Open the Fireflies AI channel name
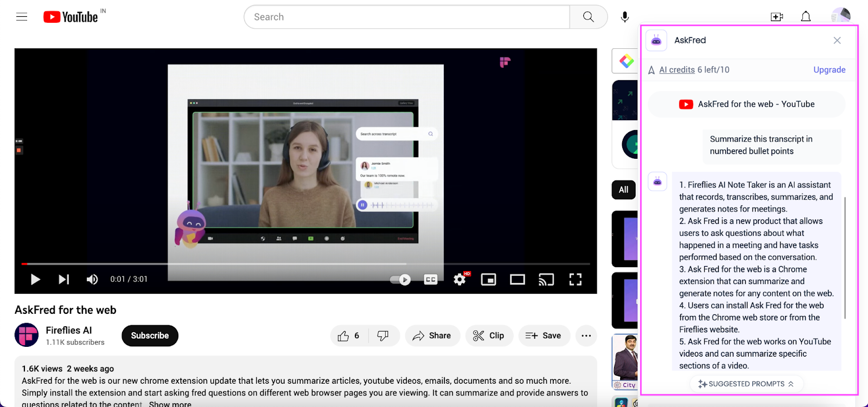 coord(69,330)
